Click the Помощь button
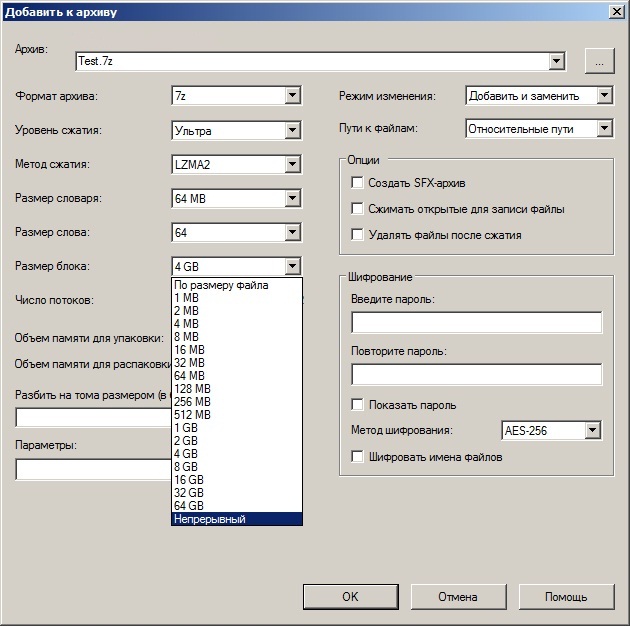 (567, 597)
